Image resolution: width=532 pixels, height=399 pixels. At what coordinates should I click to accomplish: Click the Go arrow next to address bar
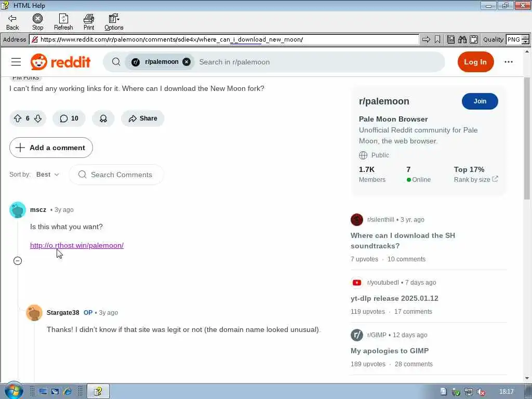coord(426,39)
